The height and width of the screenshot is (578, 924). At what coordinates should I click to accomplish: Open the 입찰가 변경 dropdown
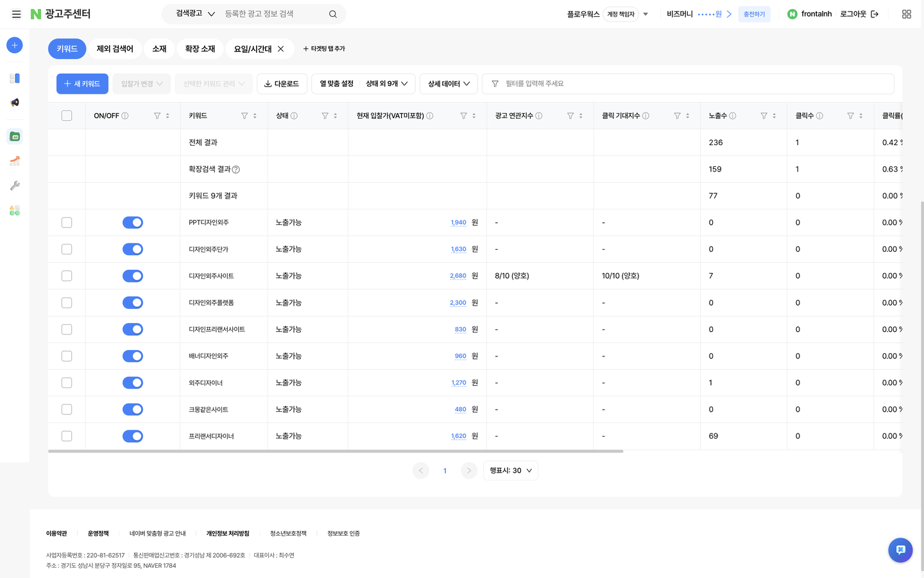pos(142,84)
